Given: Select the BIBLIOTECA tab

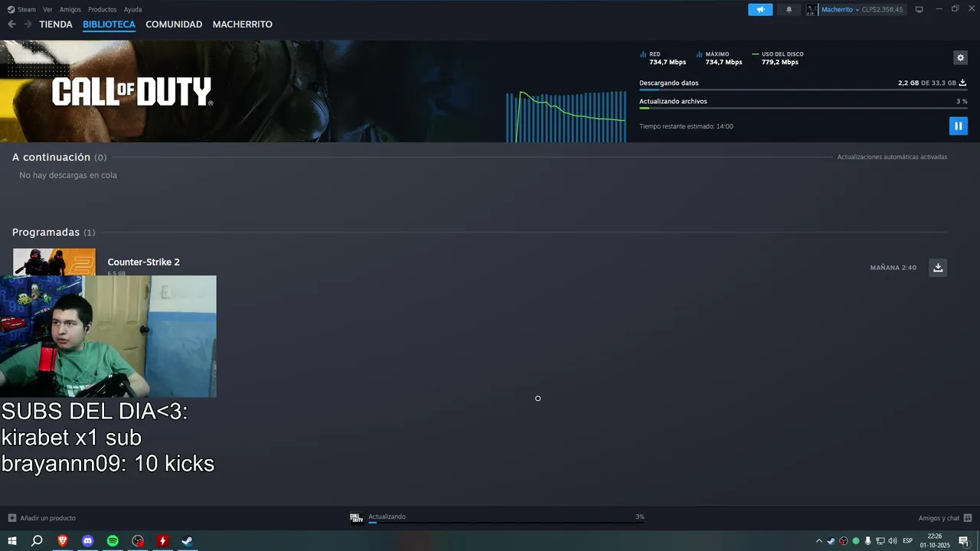Looking at the screenshot, I should (x=109, y=24).
